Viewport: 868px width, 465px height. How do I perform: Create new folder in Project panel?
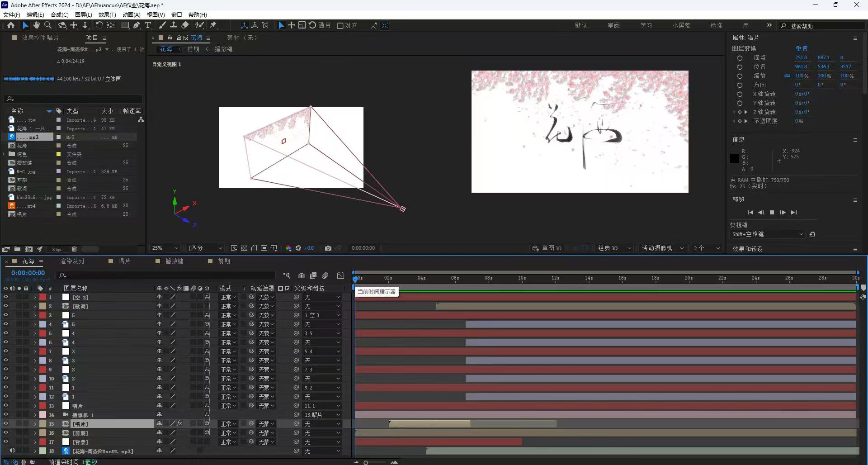(17, 249)
